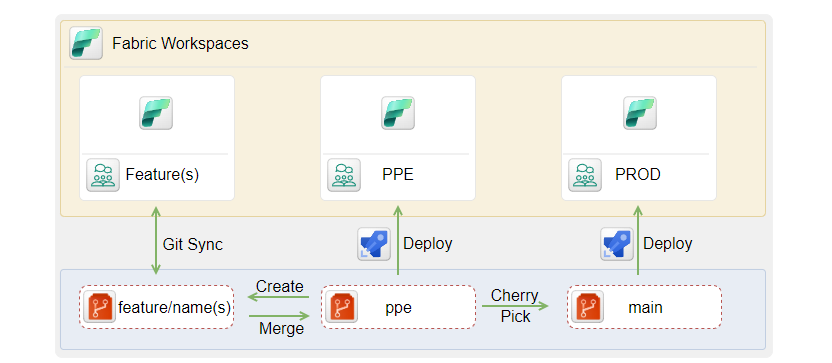Select the Fabric icon in PPE workspace
The image size is (832, 363).
(x=398, y=113)
